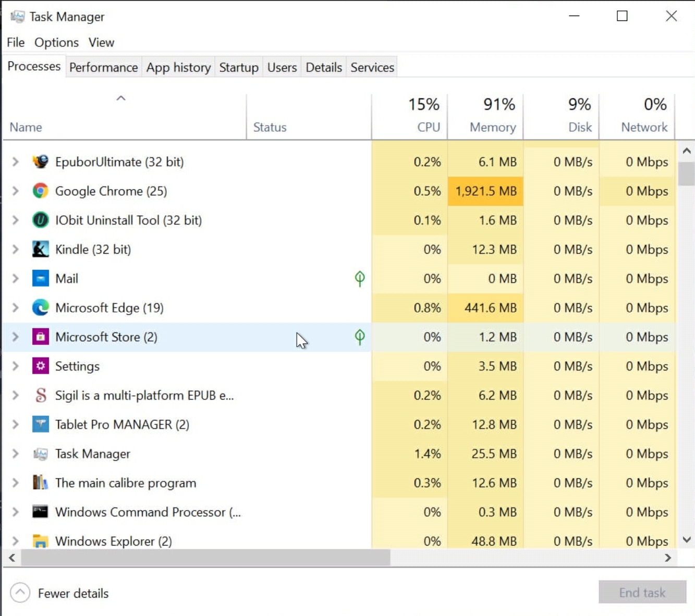Screen dimensions: 695x616
Task: Click the horizontal scrollbar left arrow
Action: 11,558
